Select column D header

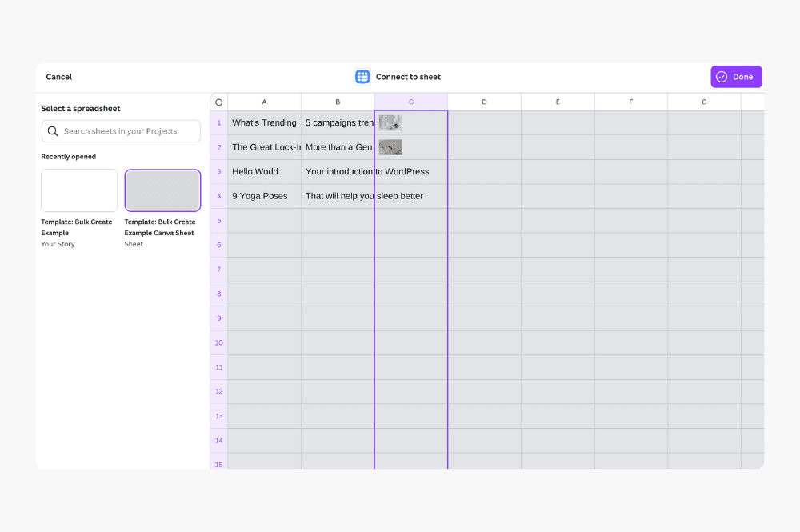[484, 102]
